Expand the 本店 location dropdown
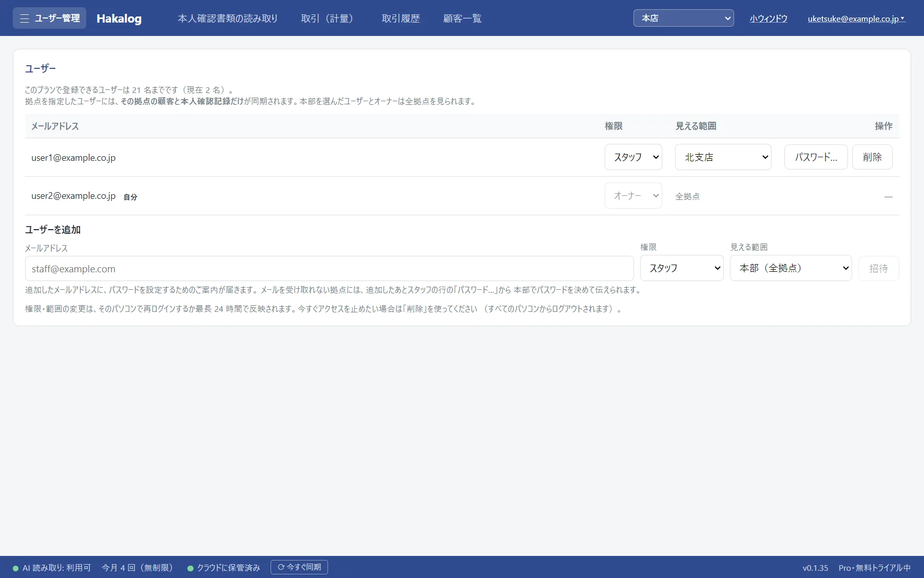Image resolution: width=924 pixels, height=578 pixels. (x=683, y=18)
